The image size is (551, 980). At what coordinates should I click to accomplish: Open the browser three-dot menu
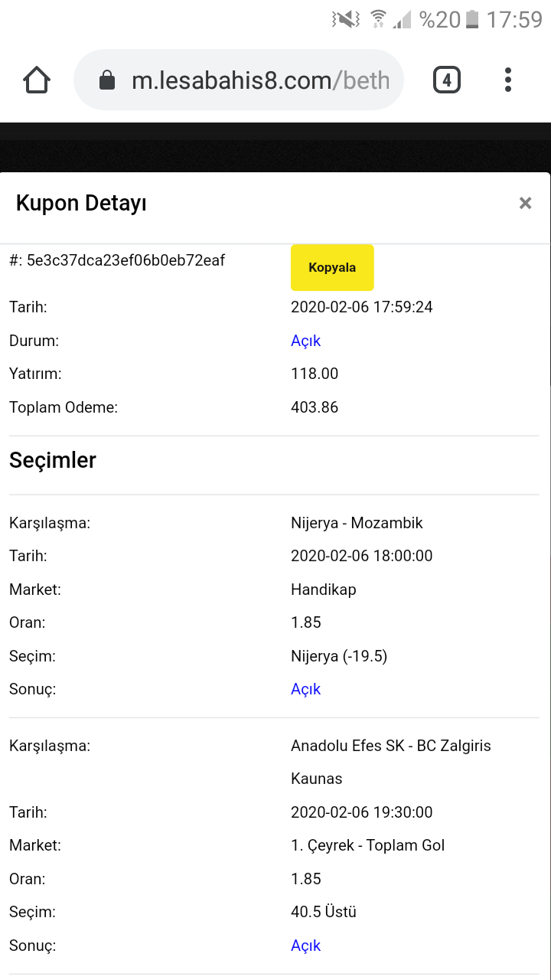508,80
